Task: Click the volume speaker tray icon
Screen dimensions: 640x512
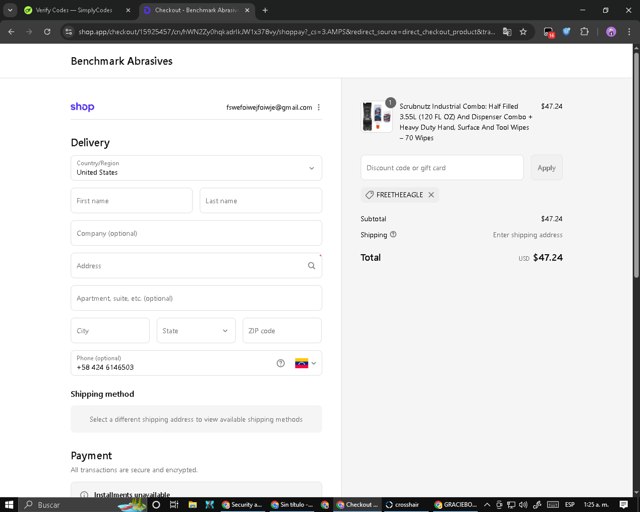Action: pyautogui.click(x=523, y=505)
